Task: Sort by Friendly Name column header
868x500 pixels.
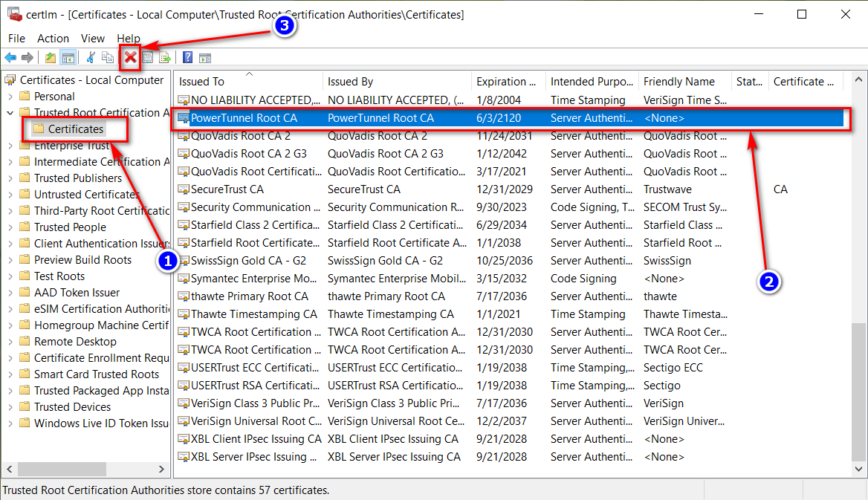Action: tap(684, 82)
